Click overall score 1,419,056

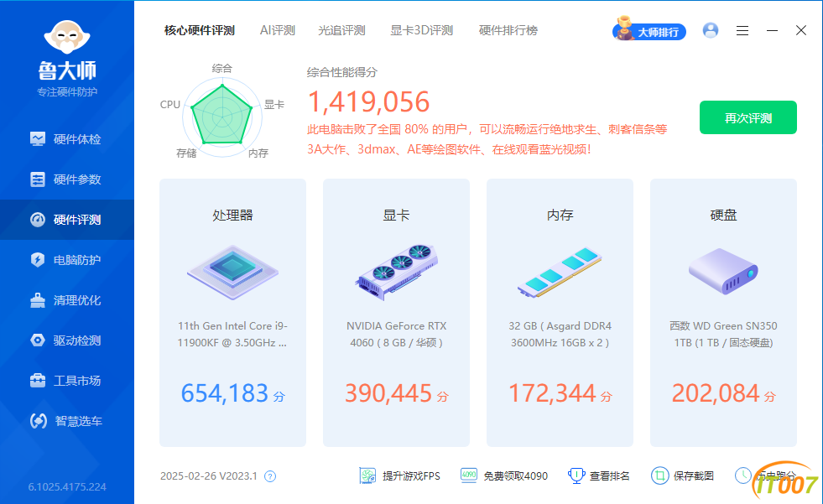click(368, 101)
